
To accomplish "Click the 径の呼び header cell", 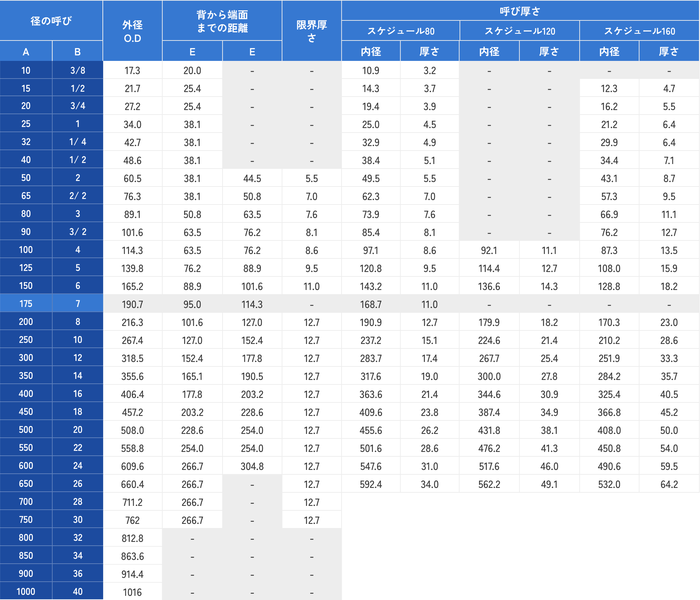I will (x=51, y=21).
